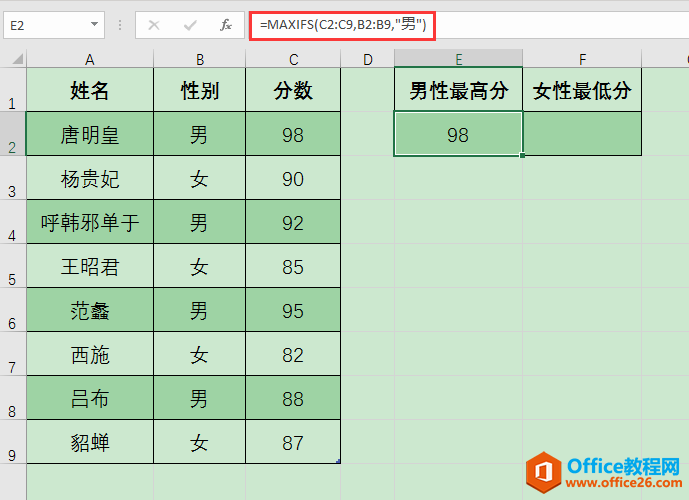689x500 pixels.
Task: Click the score 92 cell
Action: [x=293, y=222]
